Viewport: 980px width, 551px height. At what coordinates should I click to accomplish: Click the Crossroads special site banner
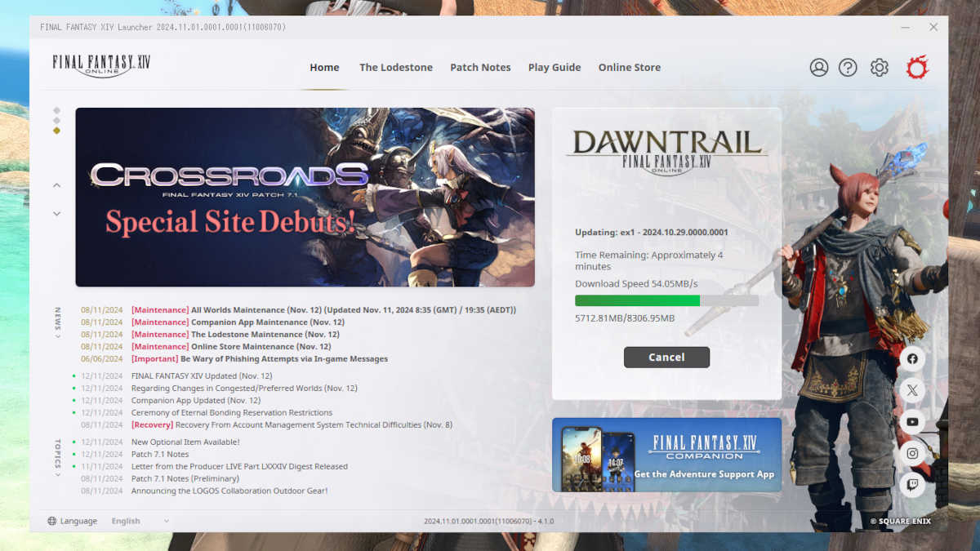tap(305, 197)
